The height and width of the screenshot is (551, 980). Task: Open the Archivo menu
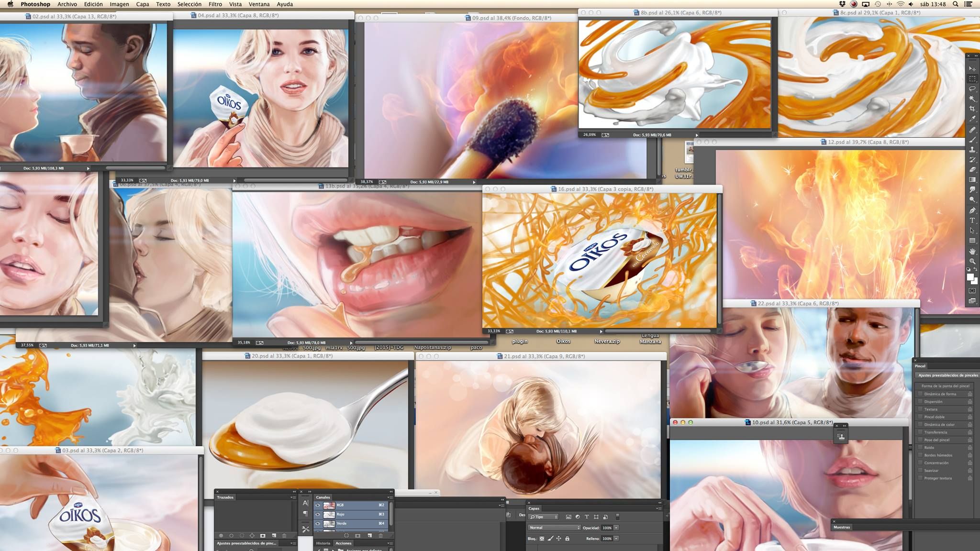(x=67, y=4)
